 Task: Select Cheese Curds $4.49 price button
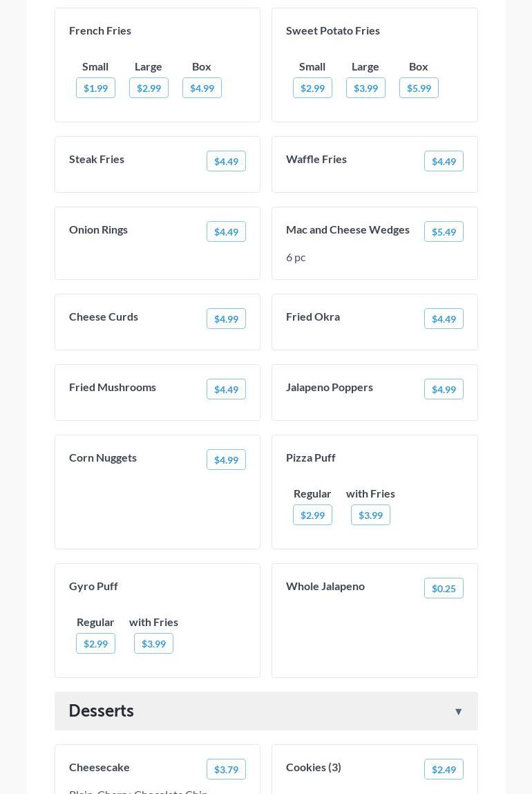(226, 319)
